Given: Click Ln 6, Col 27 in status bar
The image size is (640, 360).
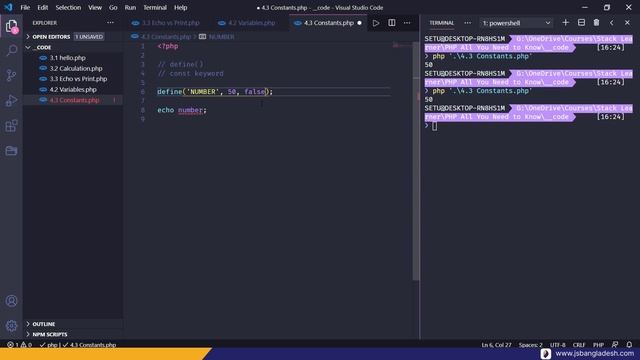Looking at the screenshot, I should 496,345.
